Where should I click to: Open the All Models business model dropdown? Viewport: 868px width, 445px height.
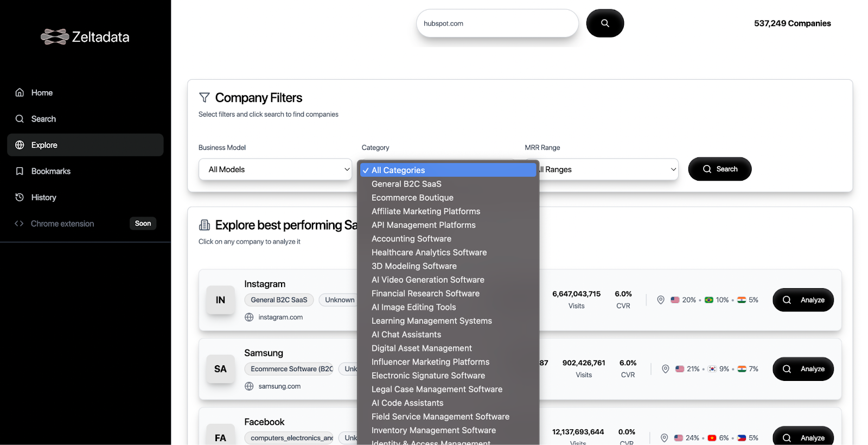tap(276, 169)
